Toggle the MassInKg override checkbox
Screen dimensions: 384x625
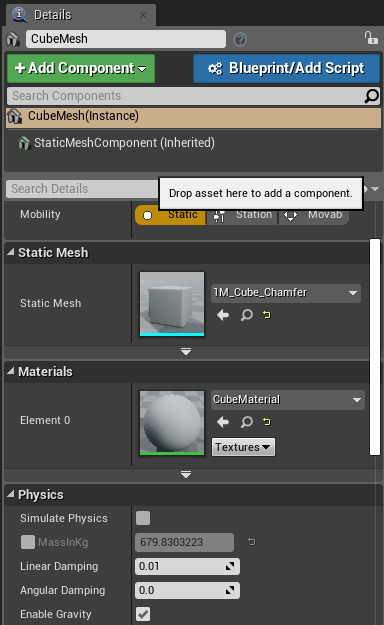28,542
